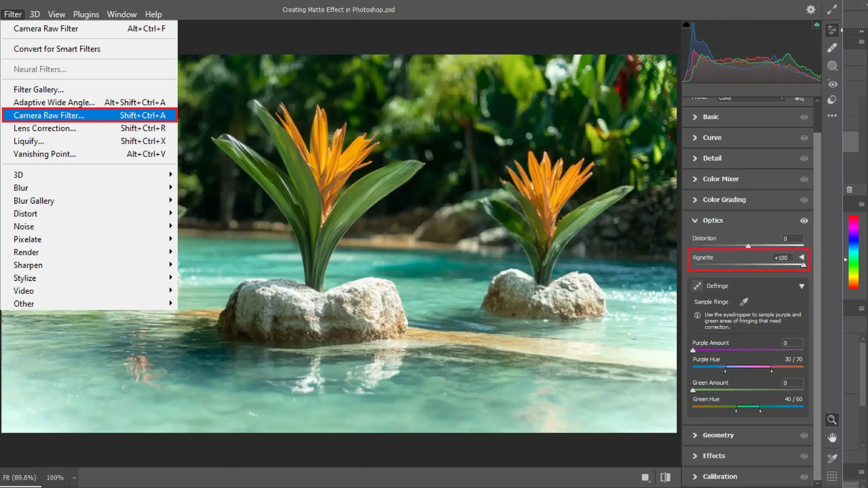
Task: Click the trash delete icon
Action: coord(849,189)
